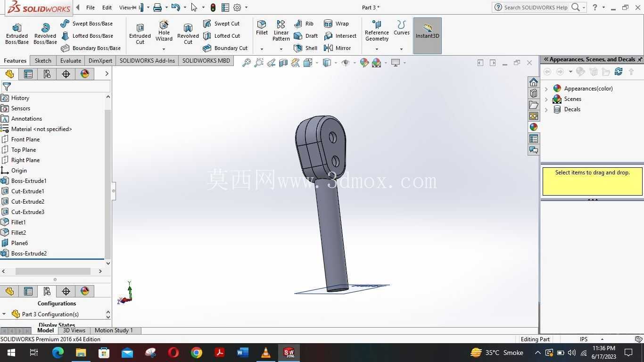This screenshot has height=362, width=644.
Task: Collapse Part 3 Configuration(s) node
Action: pyautogui.click(x=4, y=314)
